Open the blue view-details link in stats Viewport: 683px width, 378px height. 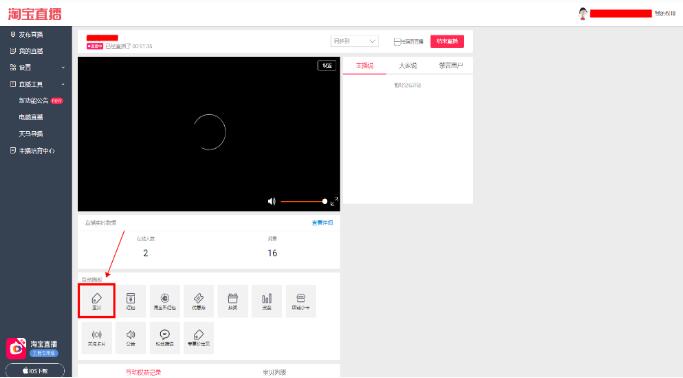322,223
